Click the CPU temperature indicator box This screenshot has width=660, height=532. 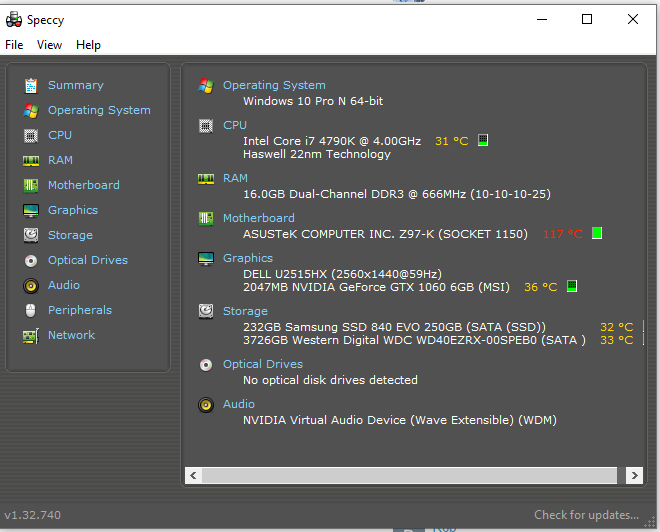coord(483,141)
